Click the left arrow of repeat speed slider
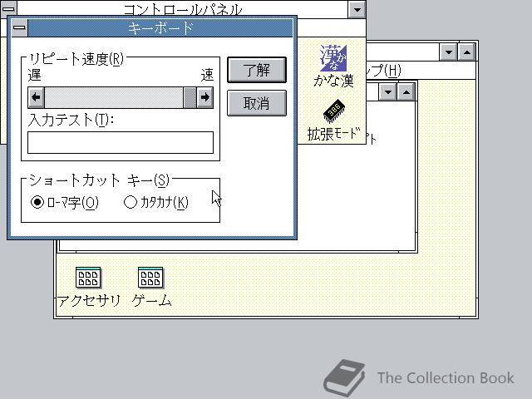Image resolution: width=532 pixels, height=399 pixels. coord(36,98)
